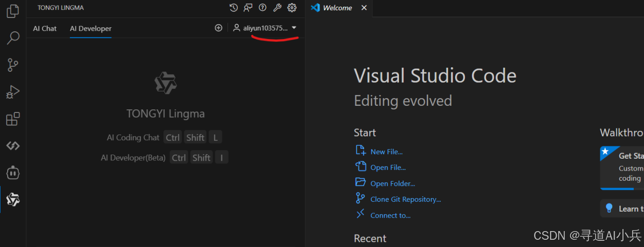Click the Clone Git Repository branch icon
Viewport: 644px width, 247px height.
point(361,198)
